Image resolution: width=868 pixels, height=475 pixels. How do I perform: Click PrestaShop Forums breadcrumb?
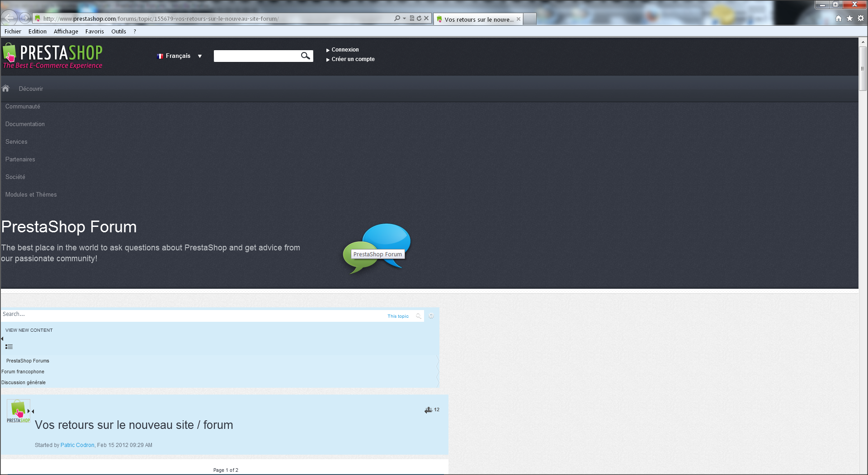(x=28, y=361)
